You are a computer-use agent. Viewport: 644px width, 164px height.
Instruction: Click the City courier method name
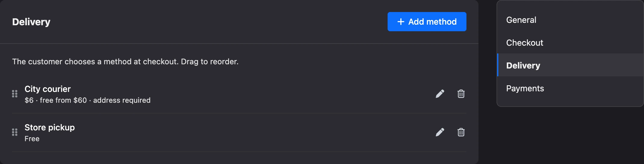point(48,89)
